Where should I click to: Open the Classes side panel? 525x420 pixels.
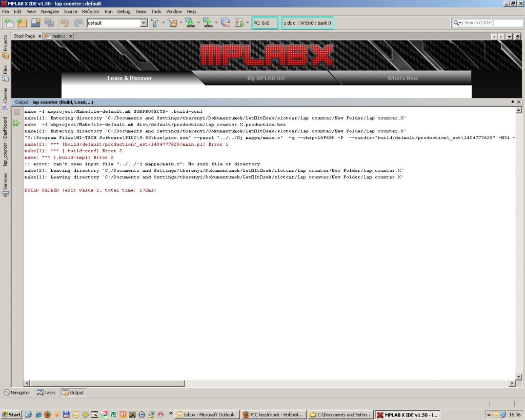tap(5, 99)
